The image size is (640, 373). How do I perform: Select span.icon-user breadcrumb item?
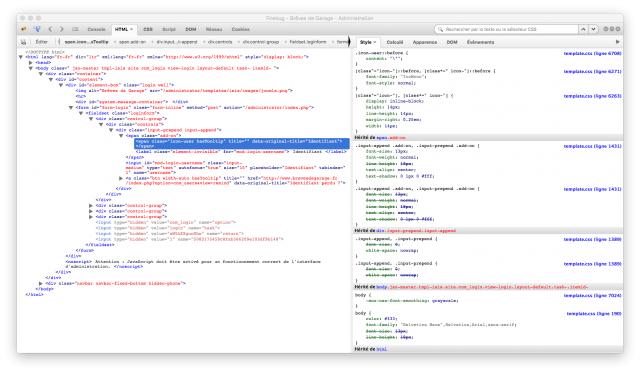click(87, 42)
